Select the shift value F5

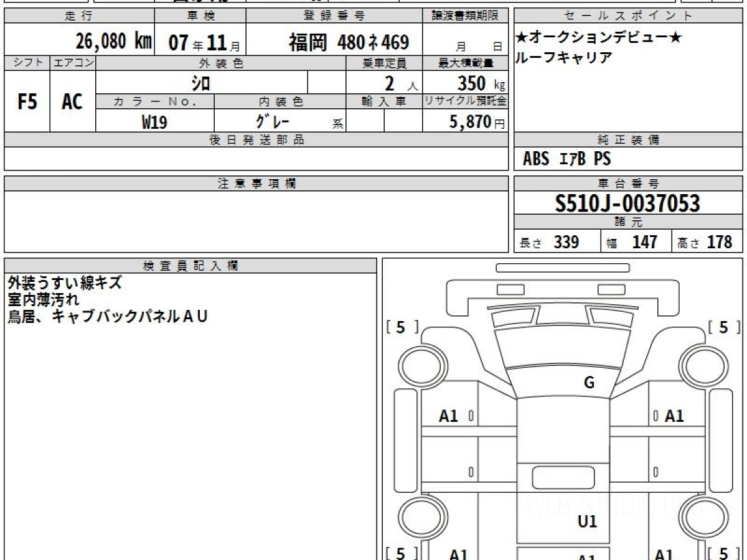click(27, 102)
